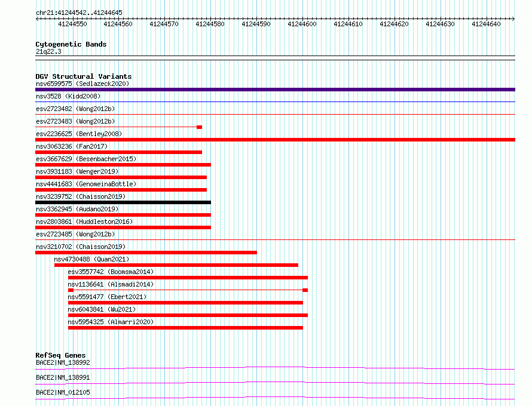Screen dimensions: 532x406
Task: Click the nsv6599575 (Sedlazeck2020) variant label
Action: coord(82,84)
